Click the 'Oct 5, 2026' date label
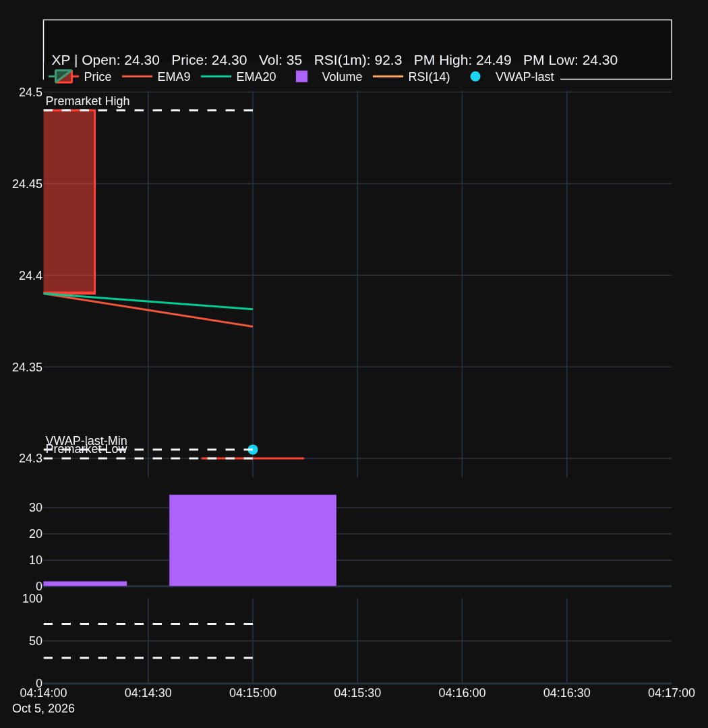This screenshot has height=728, width=708. (43, 708)
